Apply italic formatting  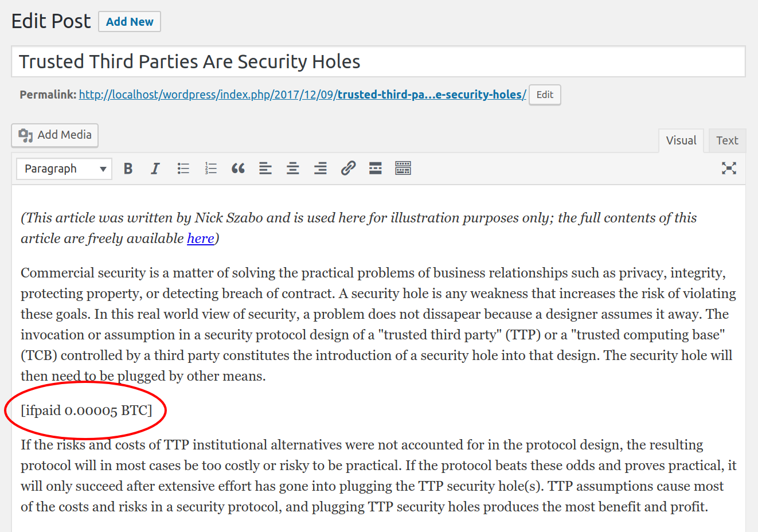click(155, 169)
